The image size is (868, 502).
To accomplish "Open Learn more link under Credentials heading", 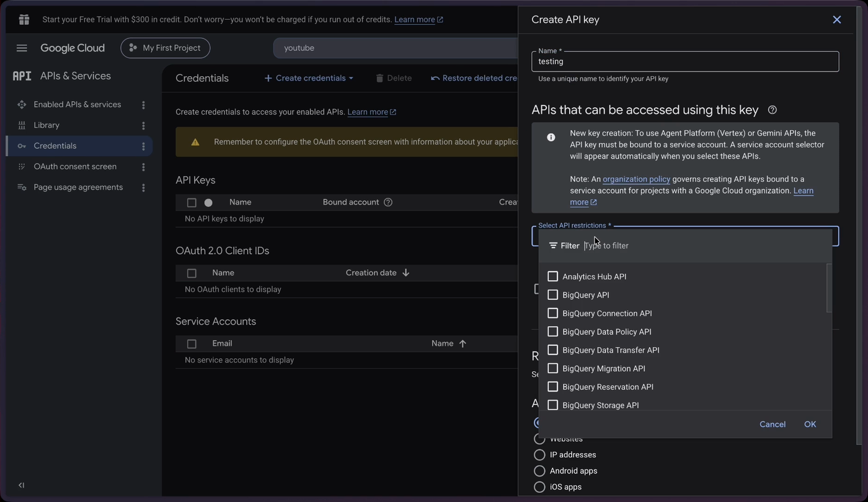I will pos(371,112).
